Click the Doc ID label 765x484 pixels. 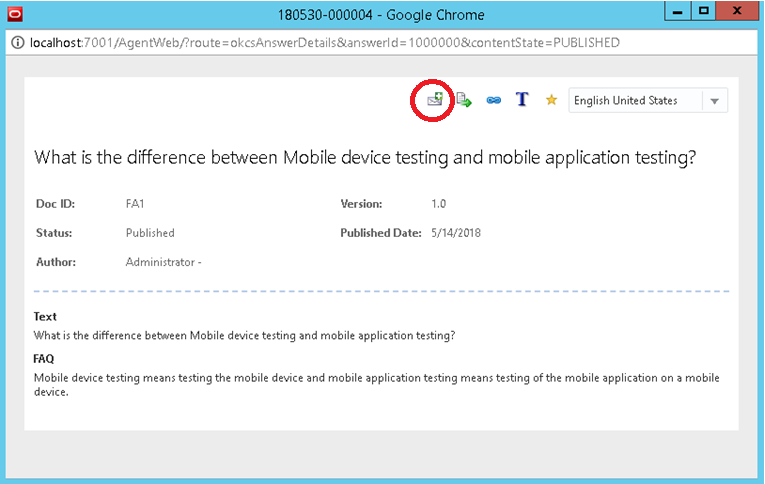[x=56, y=204]
